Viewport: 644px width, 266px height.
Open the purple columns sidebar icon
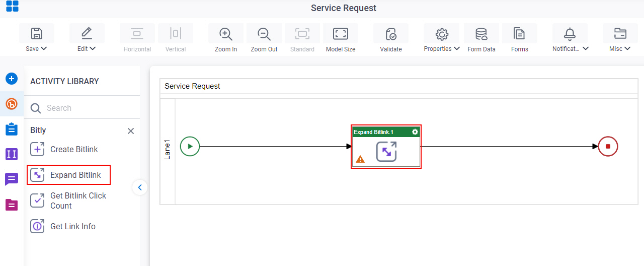[12, 154]
